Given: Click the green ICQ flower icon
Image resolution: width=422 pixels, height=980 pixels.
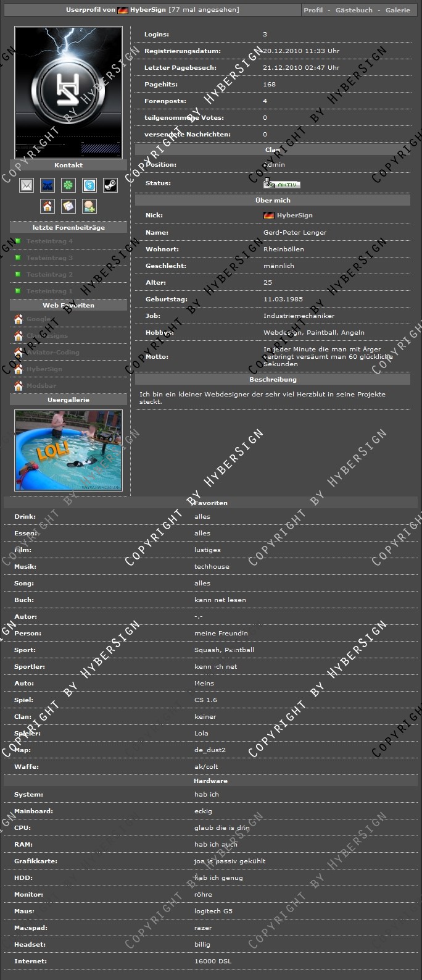Looking at the screenshot, I should (x=68, y=185).
